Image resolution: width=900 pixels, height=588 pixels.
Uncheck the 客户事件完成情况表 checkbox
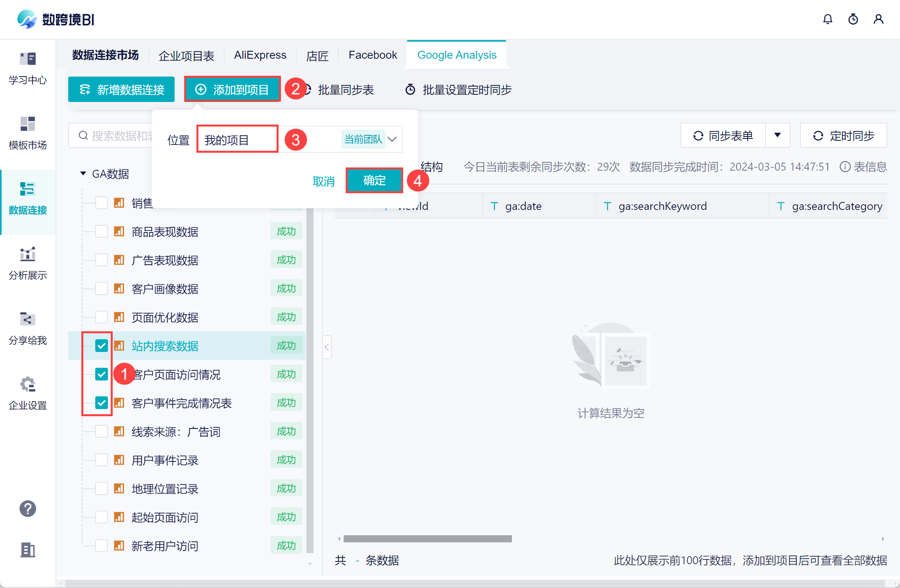[x=102, y=403]
